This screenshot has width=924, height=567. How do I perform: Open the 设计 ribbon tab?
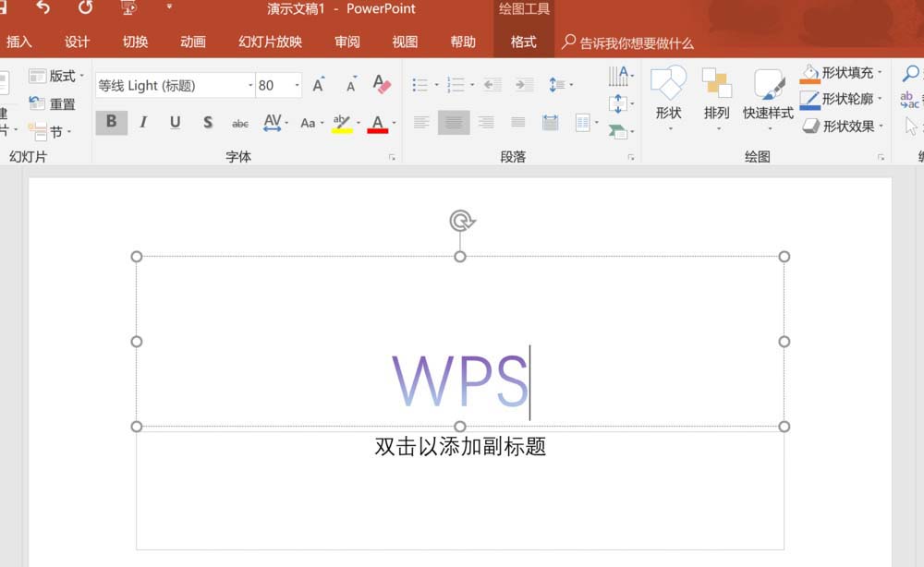(x=77, y=42)
